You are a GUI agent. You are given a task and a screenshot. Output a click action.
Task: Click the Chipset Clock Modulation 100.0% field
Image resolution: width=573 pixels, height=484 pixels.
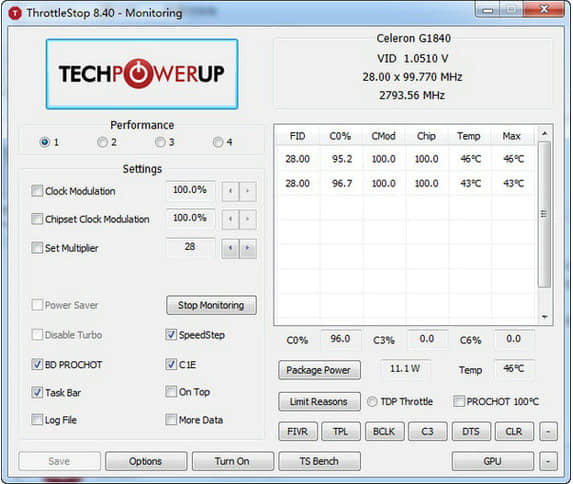190,218
